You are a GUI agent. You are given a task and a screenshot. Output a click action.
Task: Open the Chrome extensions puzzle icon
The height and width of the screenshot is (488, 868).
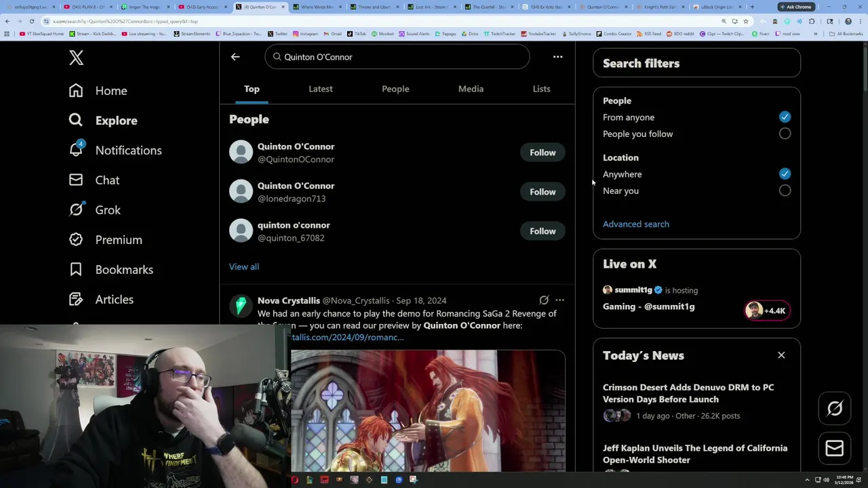pos(812,21)
